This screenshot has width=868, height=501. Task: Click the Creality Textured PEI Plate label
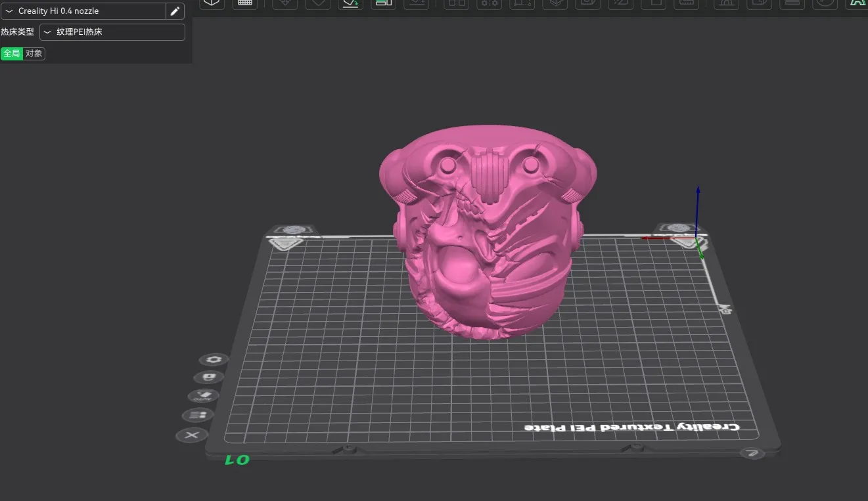631,427
